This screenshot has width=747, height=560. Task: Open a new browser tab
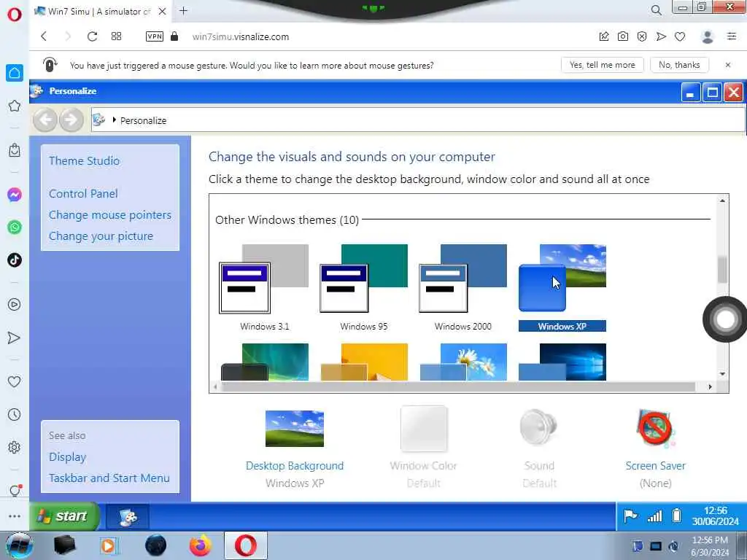pos(183,10)
